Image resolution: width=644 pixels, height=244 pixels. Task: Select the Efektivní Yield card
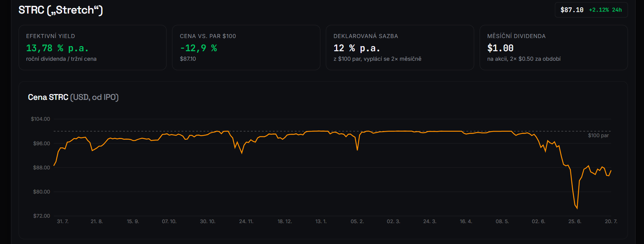point(92,48)
